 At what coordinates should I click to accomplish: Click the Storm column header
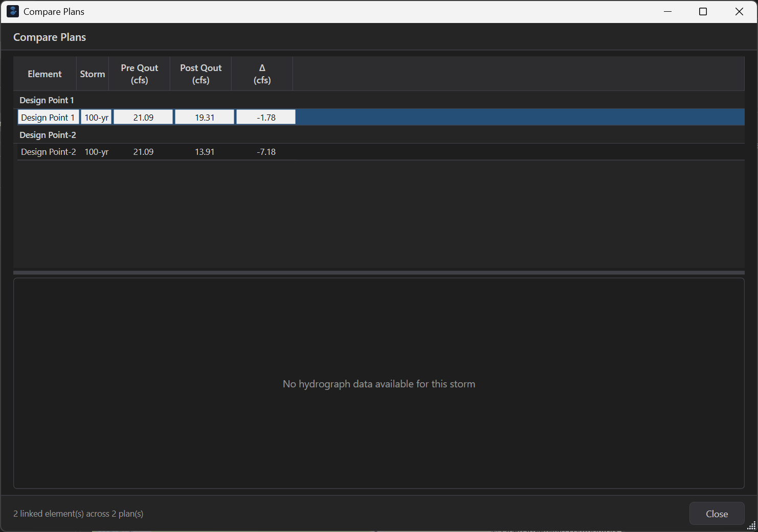click(x=92, y=74)
